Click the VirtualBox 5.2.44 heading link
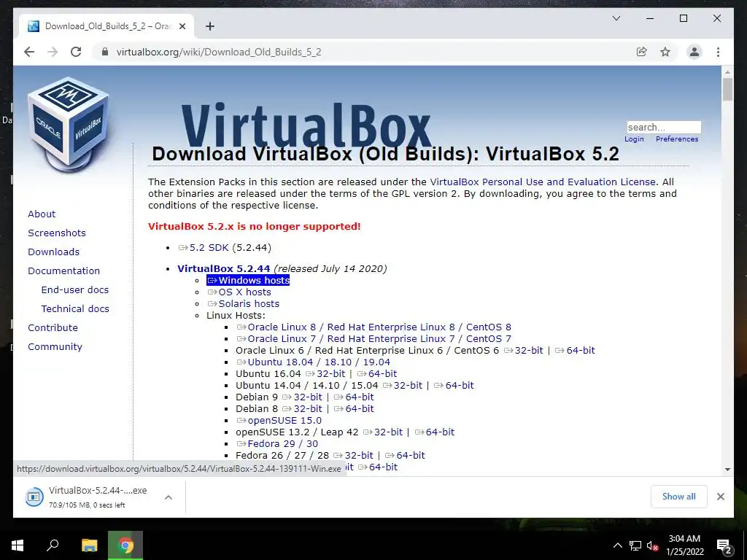Screen dimensions: 747x560 coord(223,268)
